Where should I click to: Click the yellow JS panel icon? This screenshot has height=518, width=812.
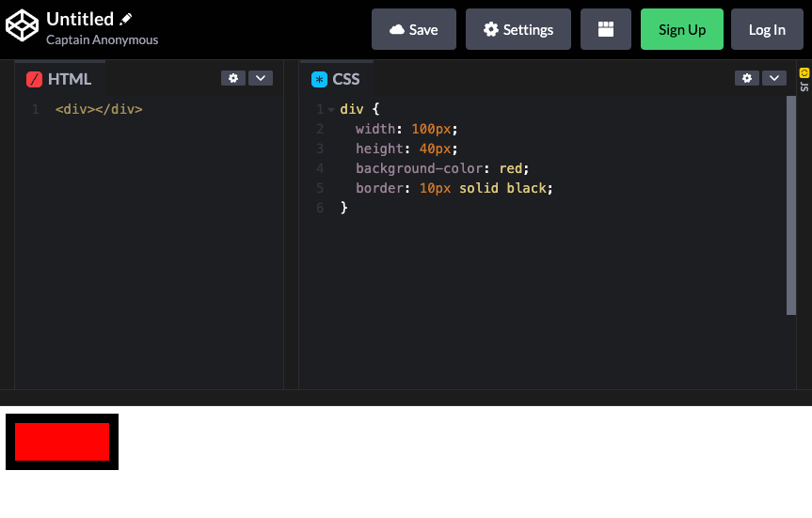pyautogui.click(x=804, y=72)
